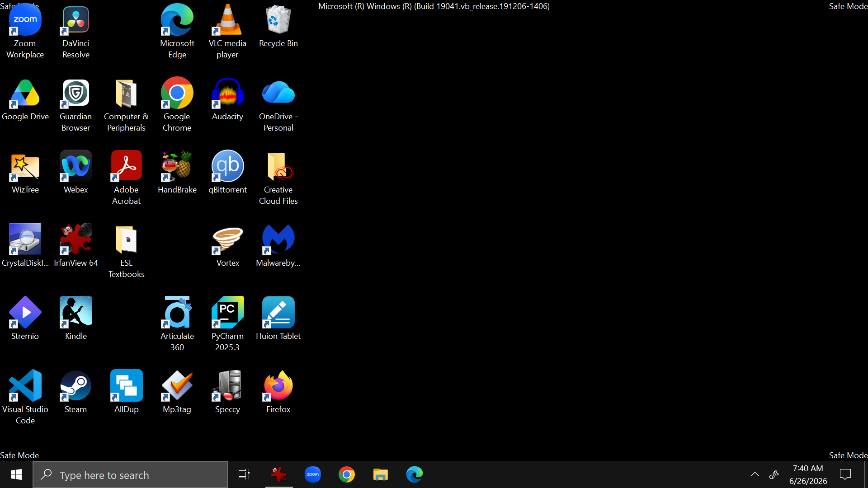Select the Stremio desktop shortcut
The height and width of the screenshot is (488, 868).
click(25, 319)
